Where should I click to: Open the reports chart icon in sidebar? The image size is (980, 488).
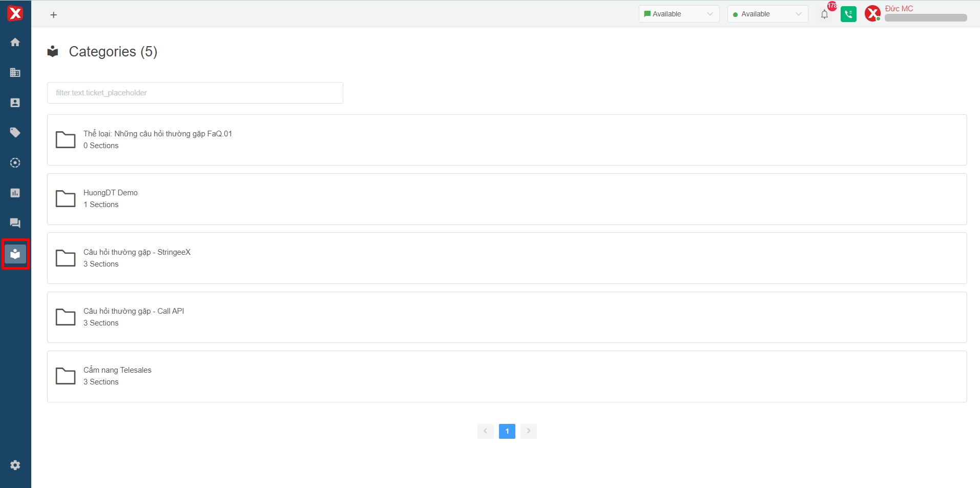(x=15, y=193)
